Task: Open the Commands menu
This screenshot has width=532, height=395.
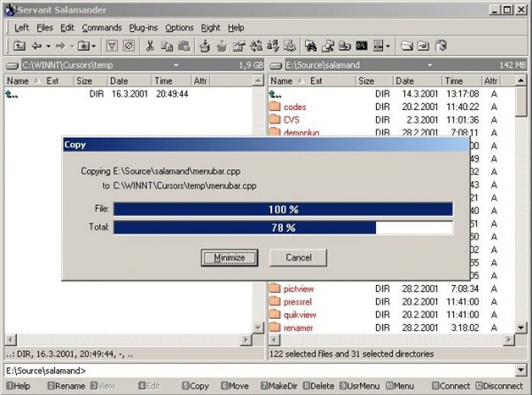Action: 102,28
